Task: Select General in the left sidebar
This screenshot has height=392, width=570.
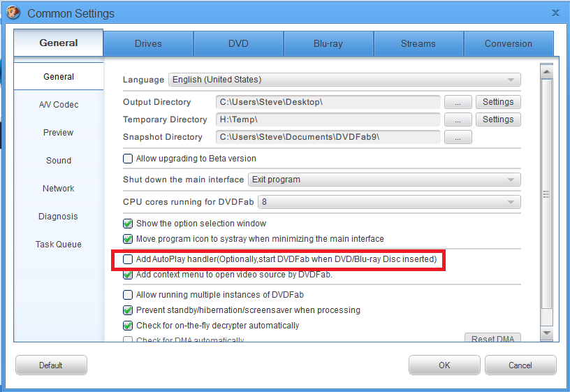Action: [x=59, y=77]
